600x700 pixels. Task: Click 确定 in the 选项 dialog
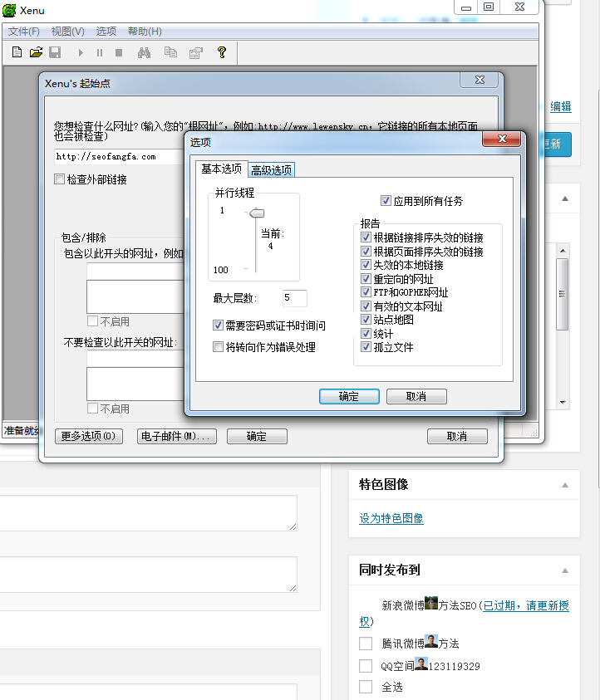coord(349,396)
